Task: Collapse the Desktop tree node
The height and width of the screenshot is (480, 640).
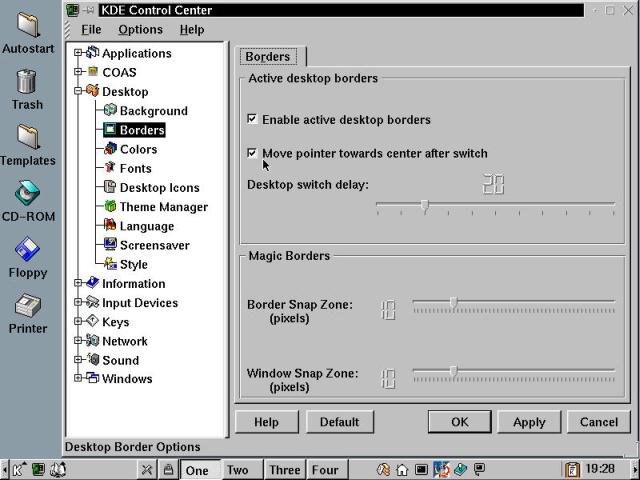Action: tap(78, 91)
